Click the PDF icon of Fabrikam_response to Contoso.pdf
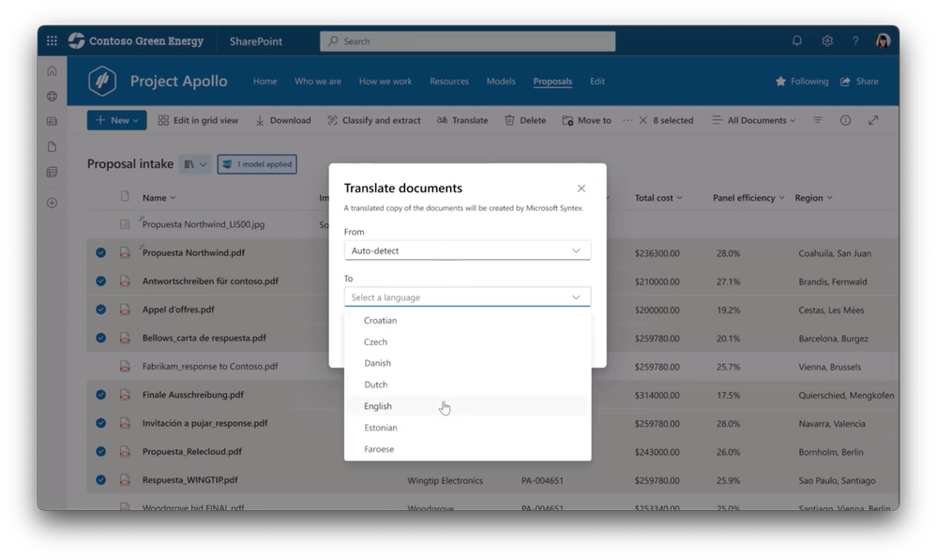The height and width of the screenshot is (560, 937). point(125,367)
